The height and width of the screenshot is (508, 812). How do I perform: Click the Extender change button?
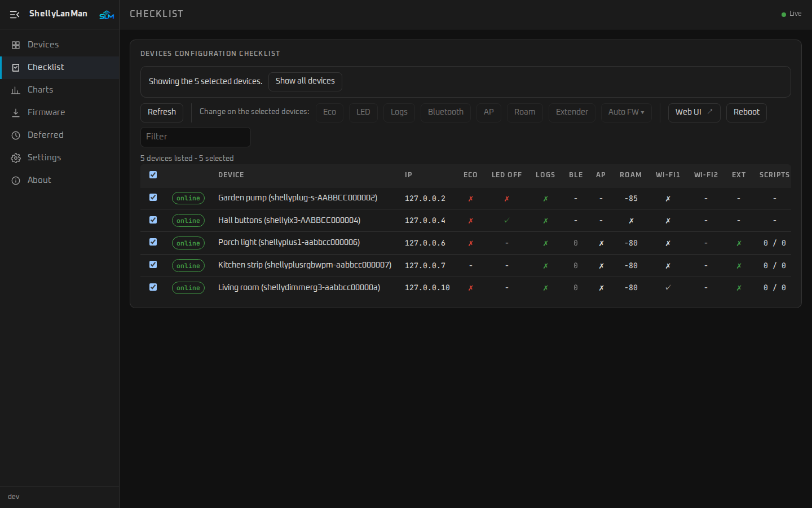tap(572, 112)
